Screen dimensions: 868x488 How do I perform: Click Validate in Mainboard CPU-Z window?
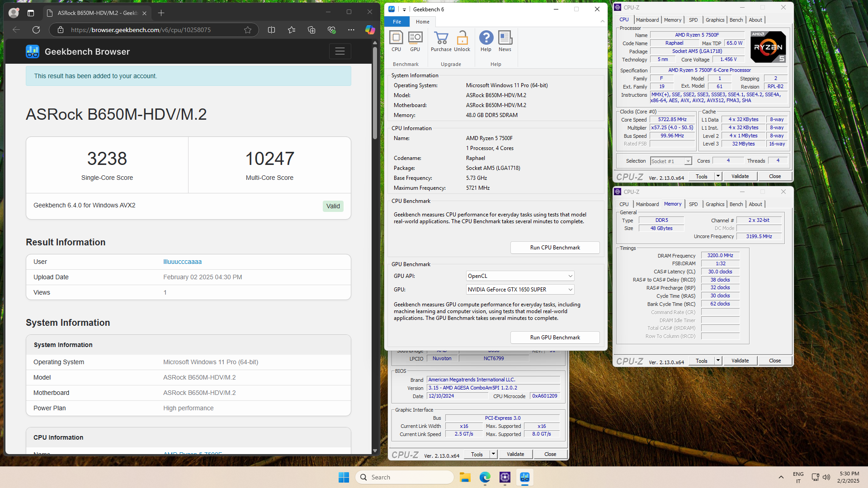(515, 454)
